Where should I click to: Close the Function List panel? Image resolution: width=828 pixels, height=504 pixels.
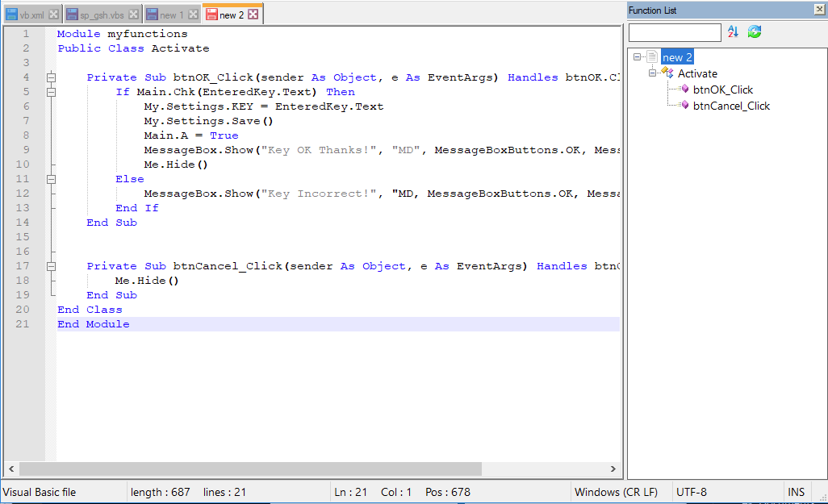pyautogui.click(x=820, y=9)
